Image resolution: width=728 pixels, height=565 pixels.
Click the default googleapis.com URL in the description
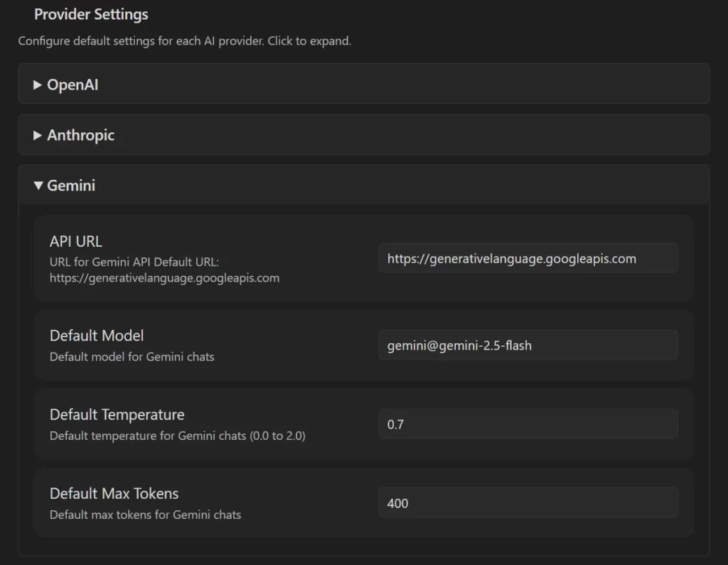click(164, 278)
